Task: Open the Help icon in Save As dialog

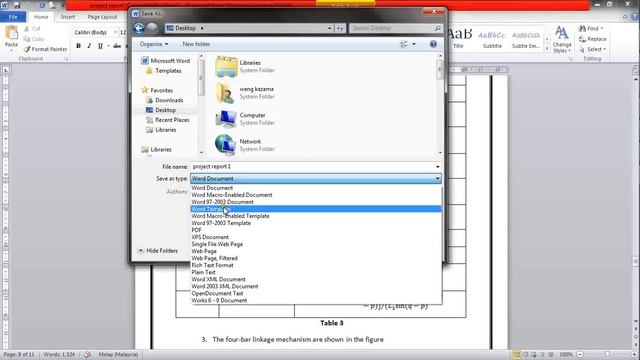Action: pos(433,44)
